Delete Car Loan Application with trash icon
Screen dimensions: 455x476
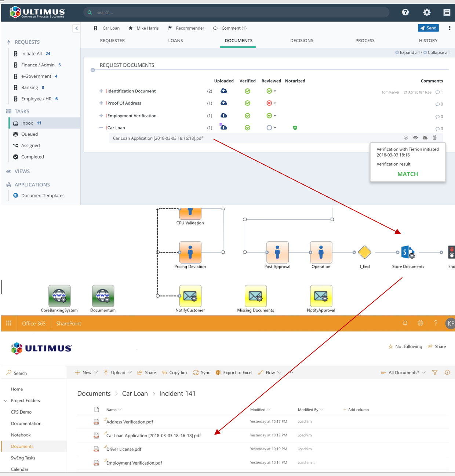click(434, 138)
